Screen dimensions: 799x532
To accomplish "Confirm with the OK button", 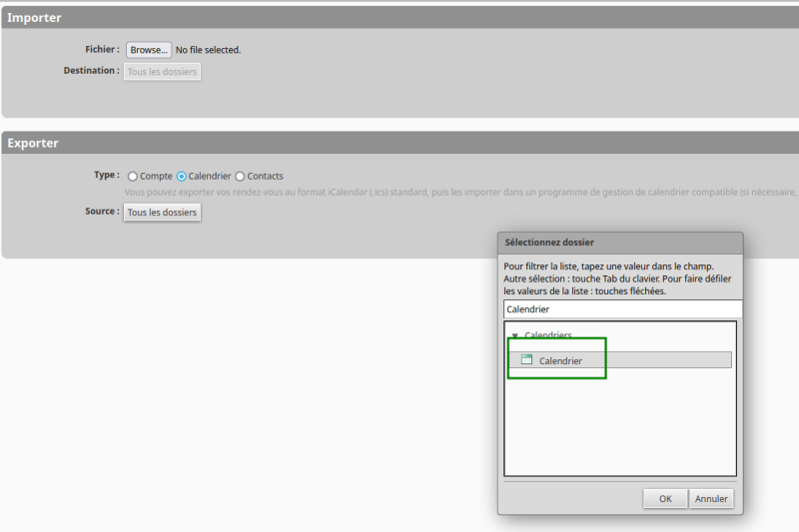I will [x=665, y=498].
